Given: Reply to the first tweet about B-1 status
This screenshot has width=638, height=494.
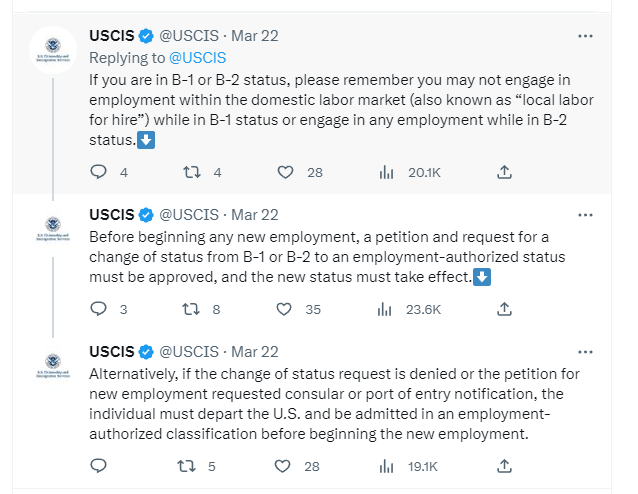Looking at the screenshot, I should point(98,172).
